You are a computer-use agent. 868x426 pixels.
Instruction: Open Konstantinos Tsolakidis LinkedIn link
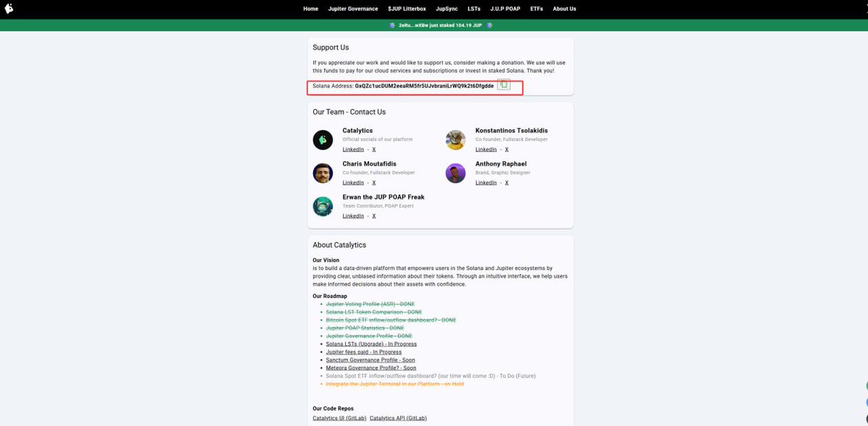pyautogui.click(x=486, y=149)
